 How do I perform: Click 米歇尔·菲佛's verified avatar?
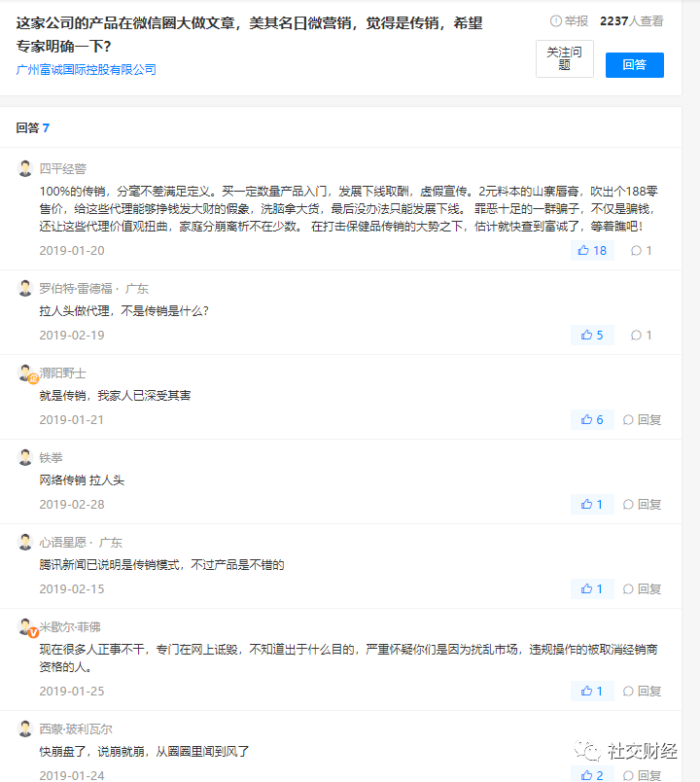(x=25, y=626)
